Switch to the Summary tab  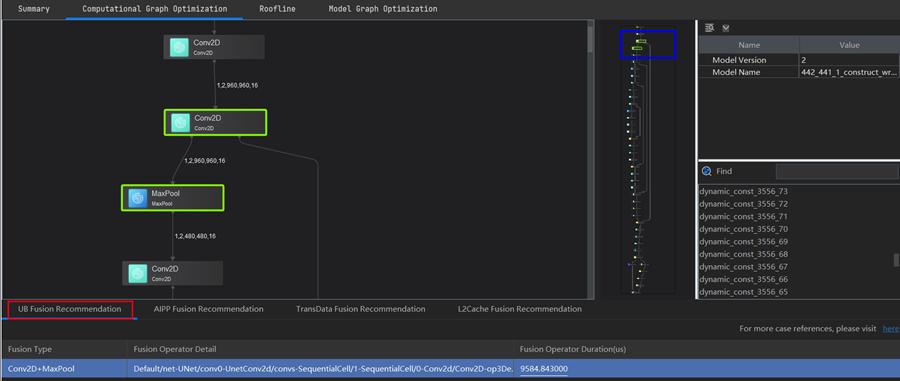coord(33,9)
